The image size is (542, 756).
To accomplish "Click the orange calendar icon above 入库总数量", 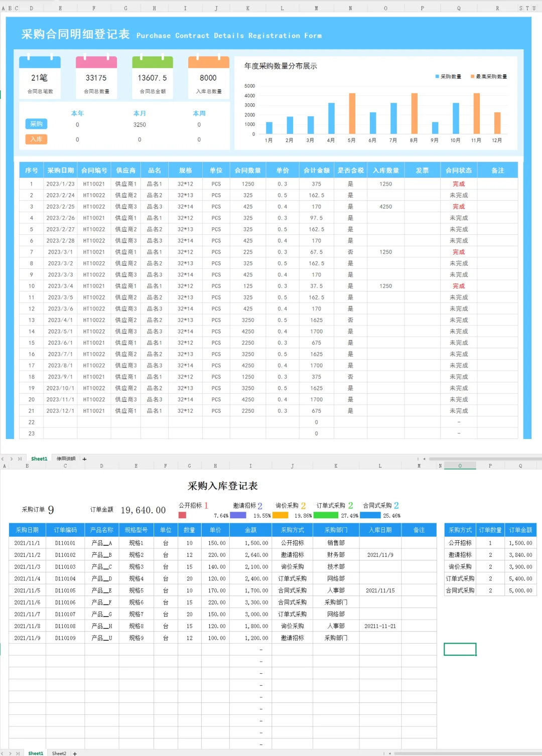I will [209, 61].
